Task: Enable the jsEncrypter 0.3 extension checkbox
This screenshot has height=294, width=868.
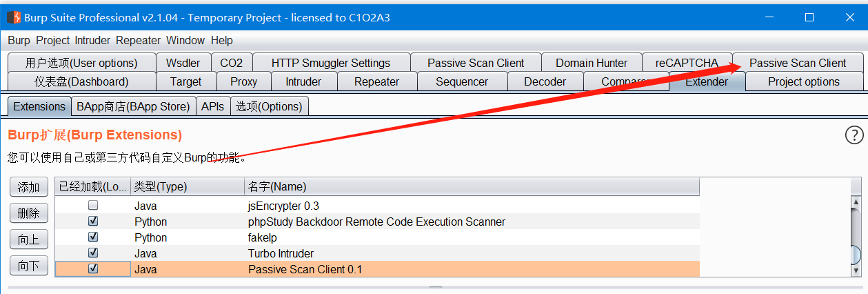Action: 93,206
